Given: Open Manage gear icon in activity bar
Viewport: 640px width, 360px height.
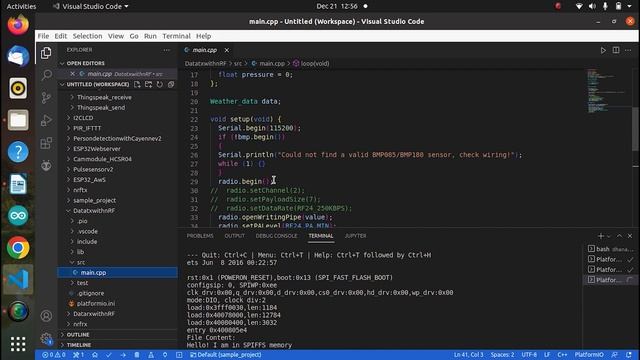Looking at the screenshot, I should pos(47,338).
